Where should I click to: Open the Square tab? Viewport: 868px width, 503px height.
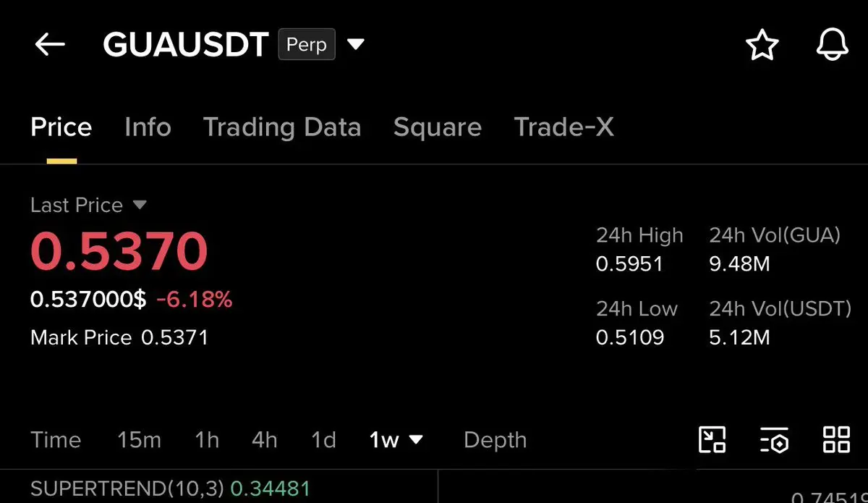437,127
